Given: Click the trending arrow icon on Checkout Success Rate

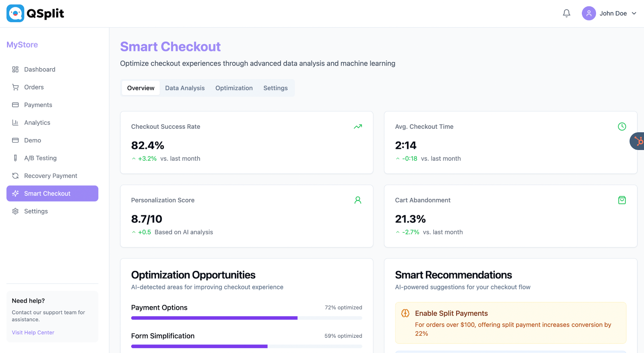Looking at the screenshot, I should (x=358, y=127).
